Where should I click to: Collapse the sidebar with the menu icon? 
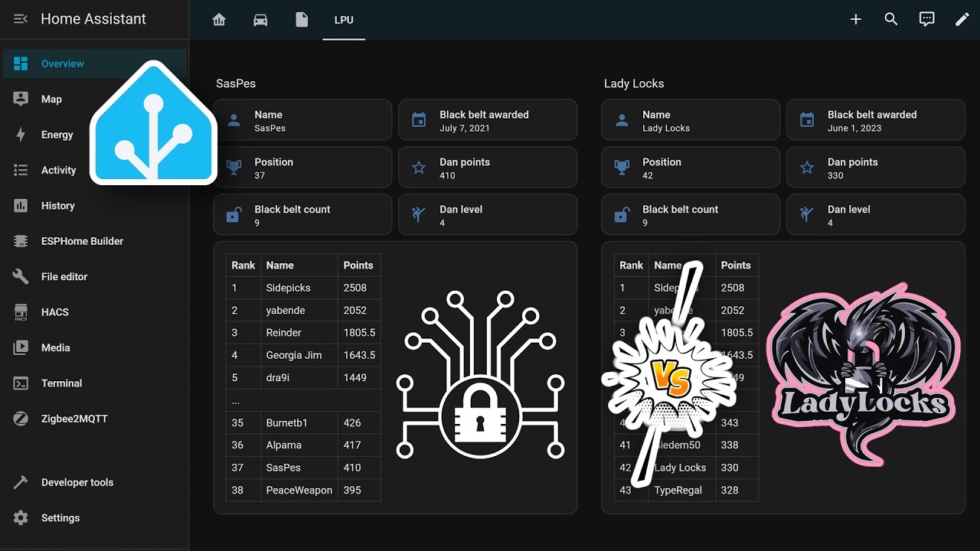[21, 19]
